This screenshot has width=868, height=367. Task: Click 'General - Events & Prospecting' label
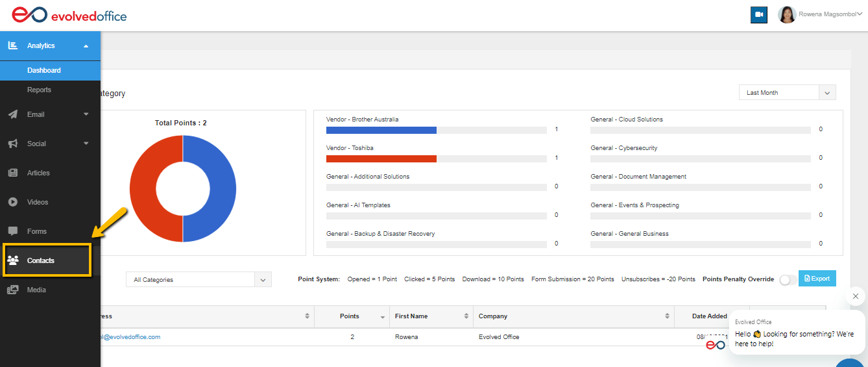point(635,205)
